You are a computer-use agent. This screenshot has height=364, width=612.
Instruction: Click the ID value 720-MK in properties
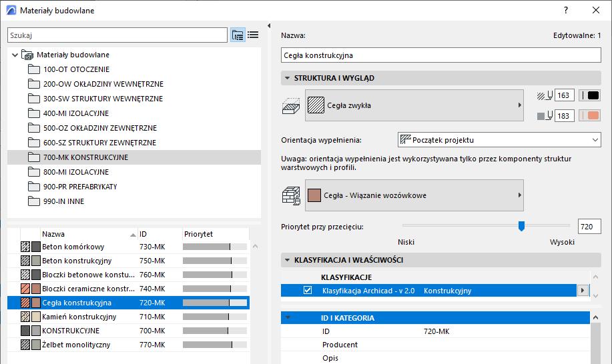[436, 331]
